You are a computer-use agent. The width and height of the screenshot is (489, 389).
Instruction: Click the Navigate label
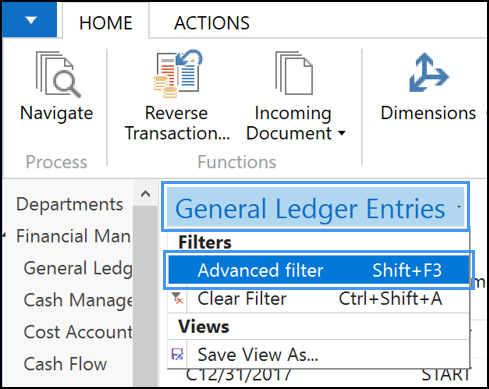coord(57,113)
